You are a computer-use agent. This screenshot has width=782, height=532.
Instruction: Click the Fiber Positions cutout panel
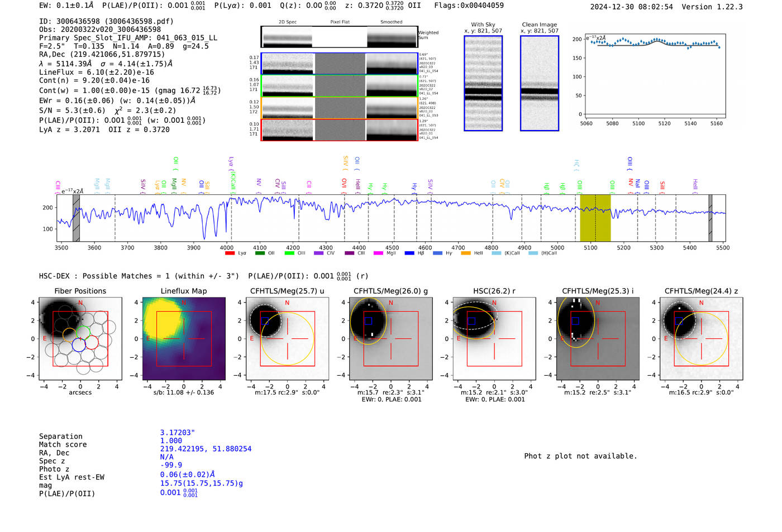[80, 338]
